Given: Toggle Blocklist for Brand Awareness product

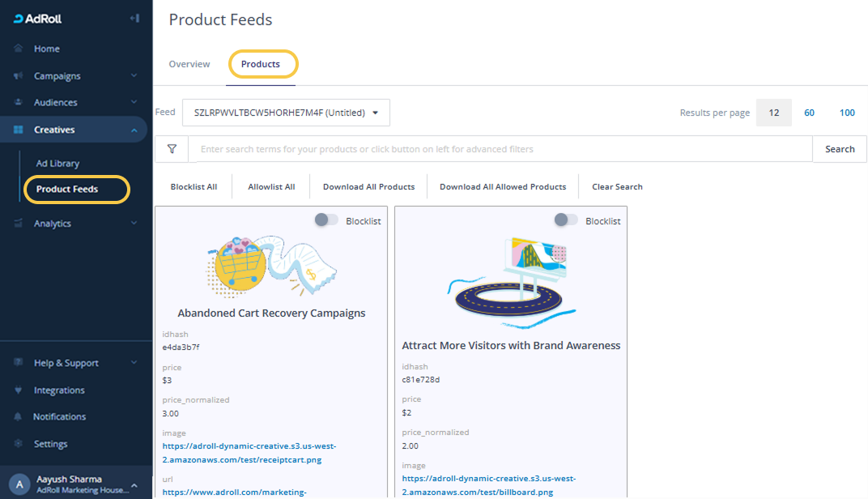Looking at the screenshot, I should (x=566, y=220).
